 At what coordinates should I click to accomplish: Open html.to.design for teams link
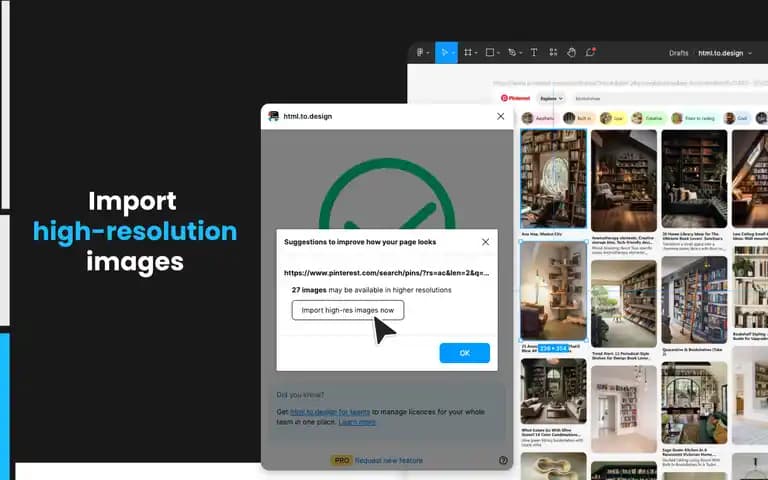click(x=330, y=412)
